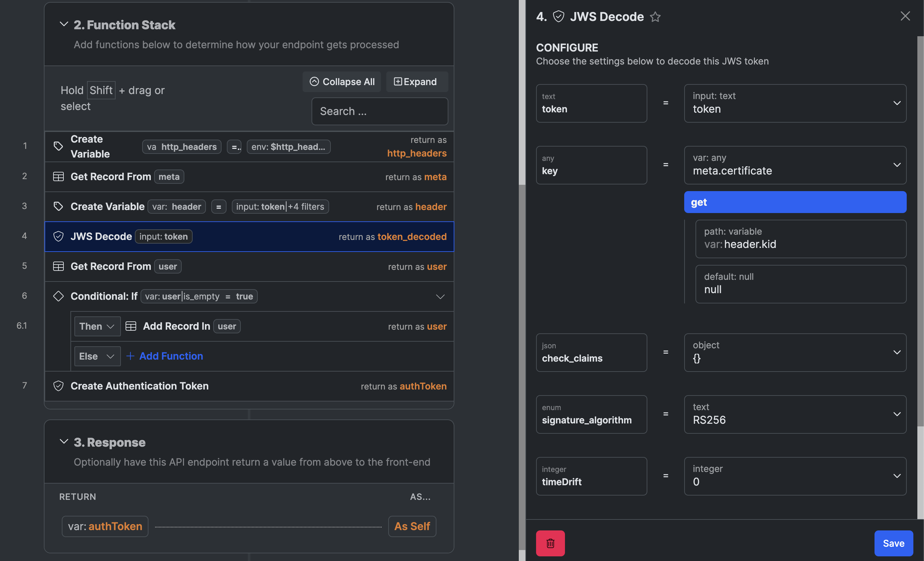Click the expand plus icon in Expand button

point(398,81)
